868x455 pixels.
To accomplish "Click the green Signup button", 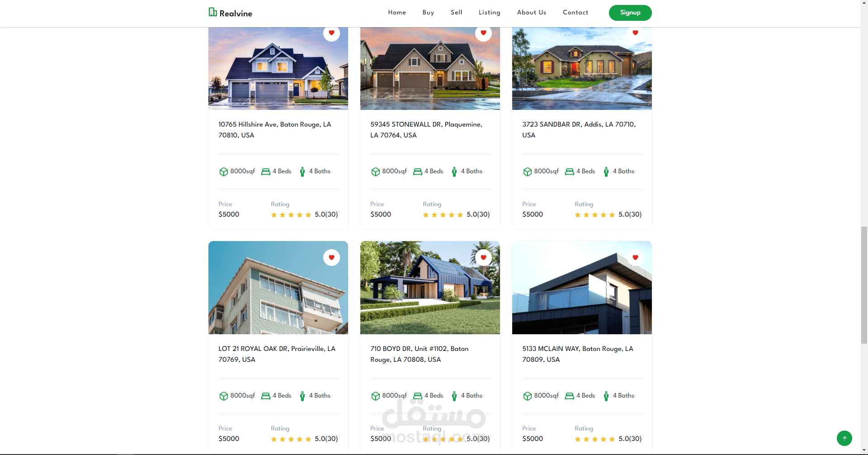I will (x=630, y=13).
